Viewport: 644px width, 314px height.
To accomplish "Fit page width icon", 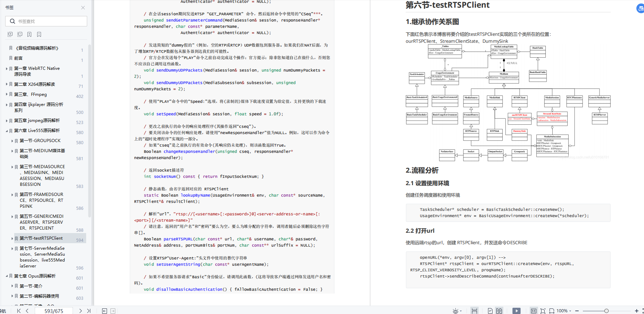I will [552, 311].
